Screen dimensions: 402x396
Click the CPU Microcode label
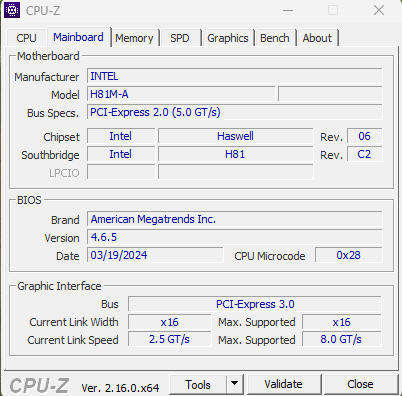[270, 256]
